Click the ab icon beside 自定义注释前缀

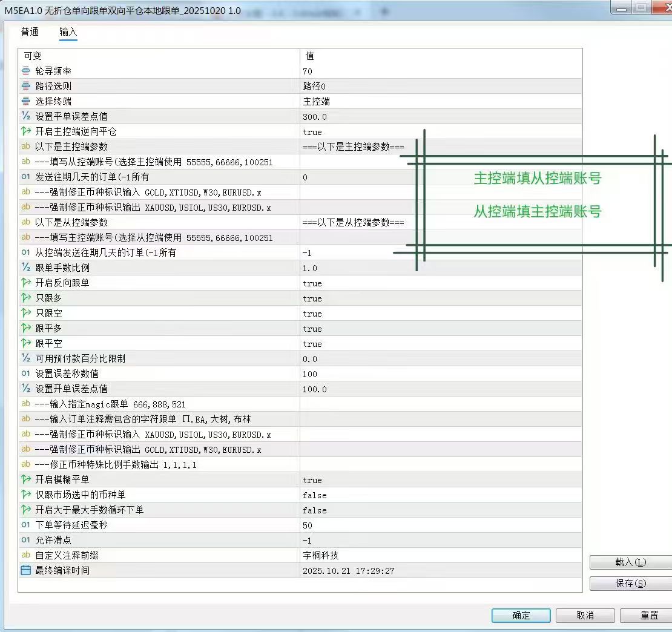[25, 555]
